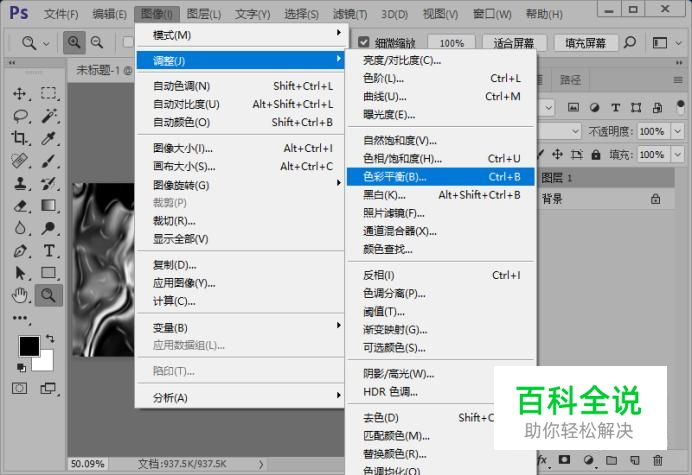692x475 pixels.
Task: Filter layers by pixel type
Action: (573, 107)
